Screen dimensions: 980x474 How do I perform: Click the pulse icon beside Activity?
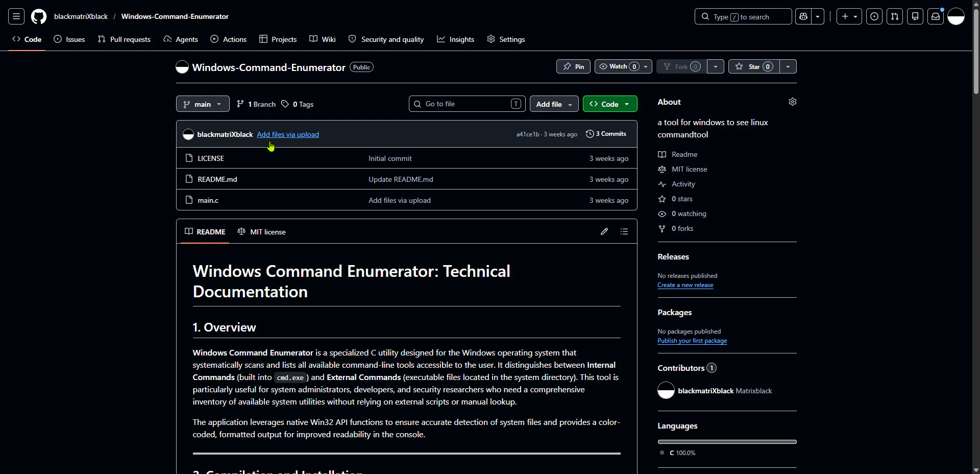pos(662,184)
